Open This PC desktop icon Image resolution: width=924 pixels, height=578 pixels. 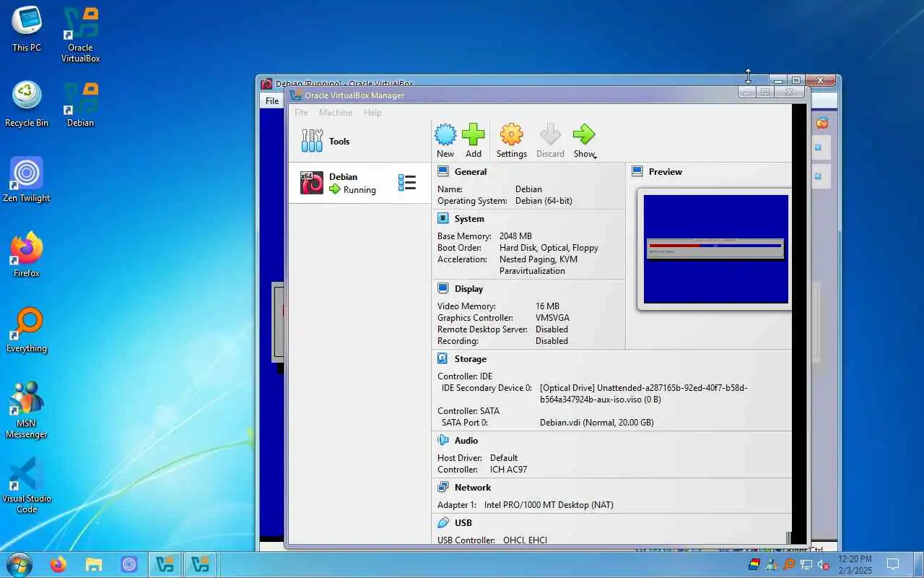(27, 30)
